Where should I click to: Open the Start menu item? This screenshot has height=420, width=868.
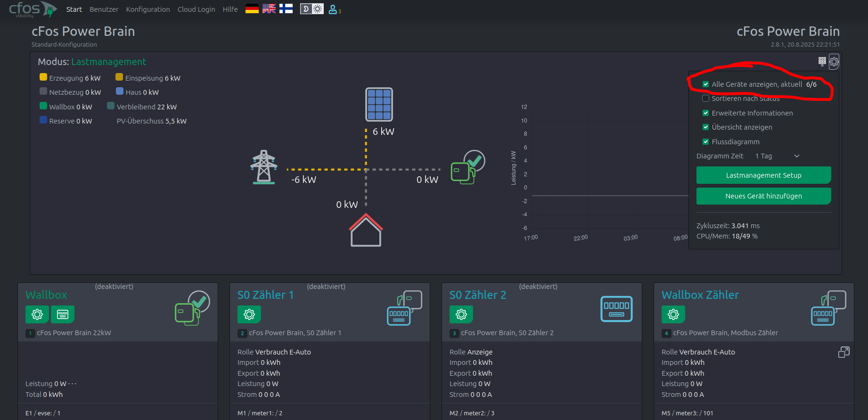tap(74, 9)
